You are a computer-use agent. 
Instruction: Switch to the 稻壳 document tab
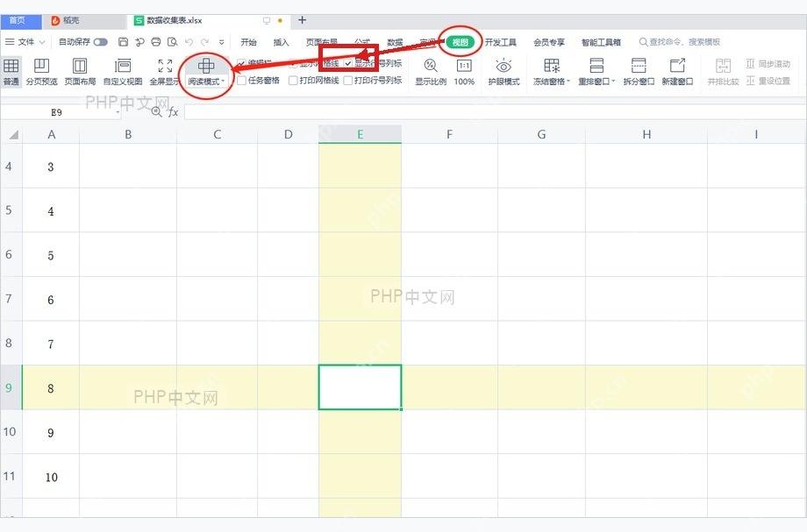pos(85,20)
